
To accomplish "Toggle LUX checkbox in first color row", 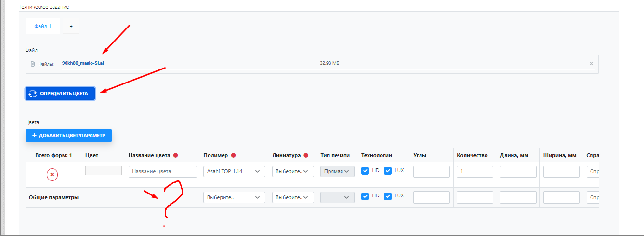I will point(388,171).
